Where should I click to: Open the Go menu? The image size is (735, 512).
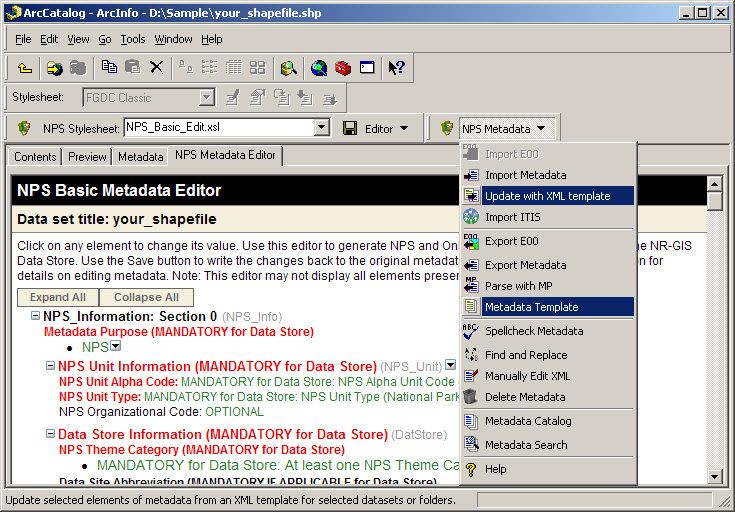pyautogui.click(x=105, y=39)
